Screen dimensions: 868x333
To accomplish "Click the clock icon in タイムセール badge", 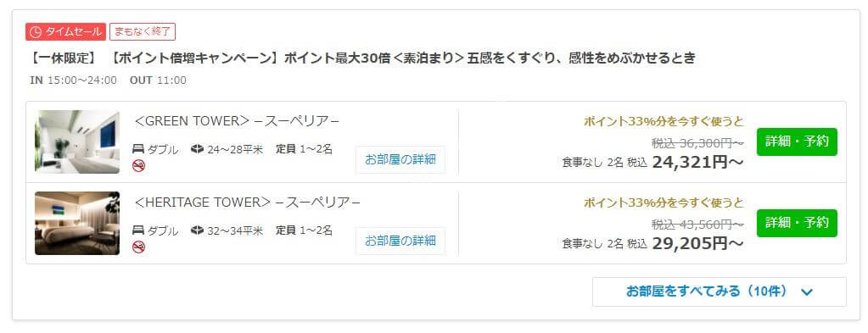I will click(x=35, y=32).
